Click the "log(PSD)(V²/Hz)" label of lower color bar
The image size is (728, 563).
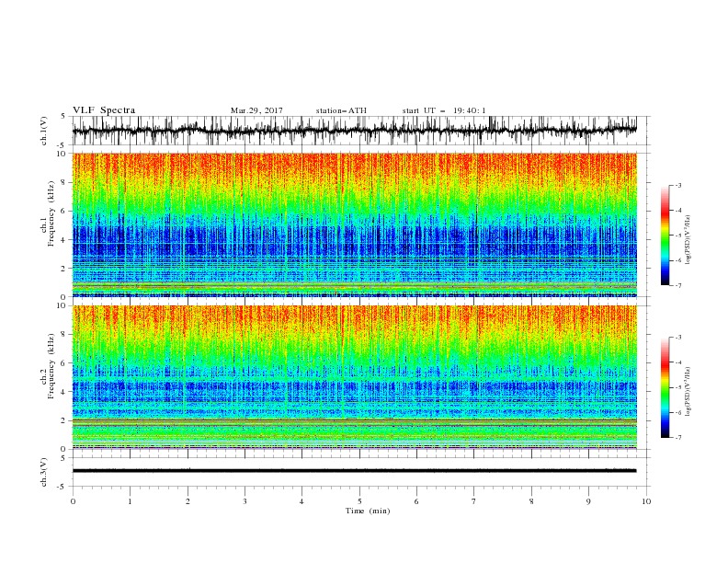[688, 391]
